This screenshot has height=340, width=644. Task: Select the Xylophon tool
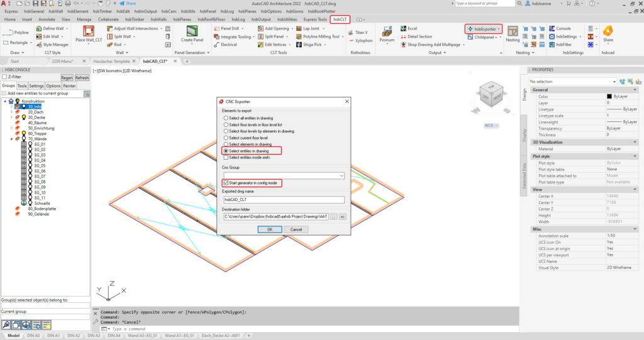click(x=360, y=41)
